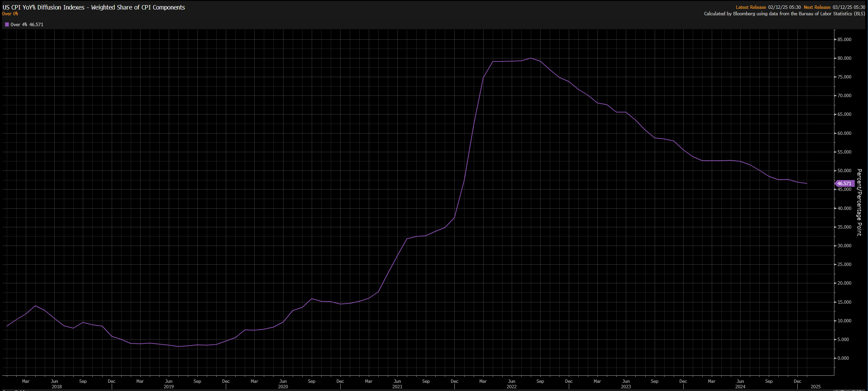This screenshot has width=868, height=391.
Task: Click the 75.000 y-axis label
Action: coord(844,77)
